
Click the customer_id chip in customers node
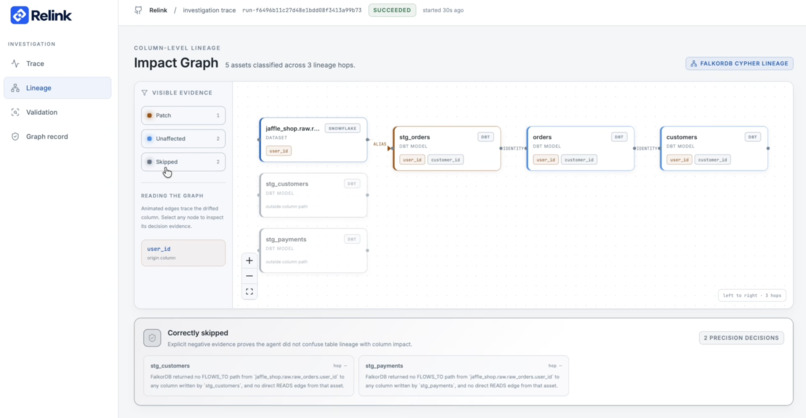tap(712, 159)
